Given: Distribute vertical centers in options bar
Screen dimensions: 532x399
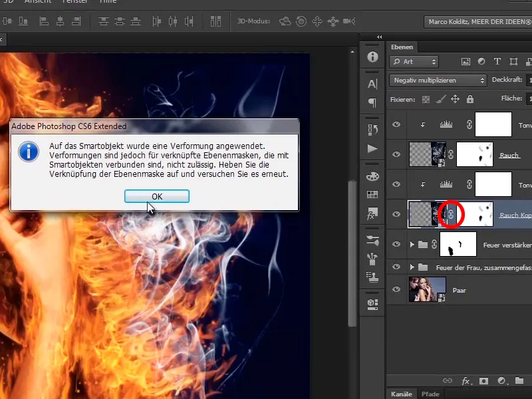Looking at the screenshot, I should [120, 21].
